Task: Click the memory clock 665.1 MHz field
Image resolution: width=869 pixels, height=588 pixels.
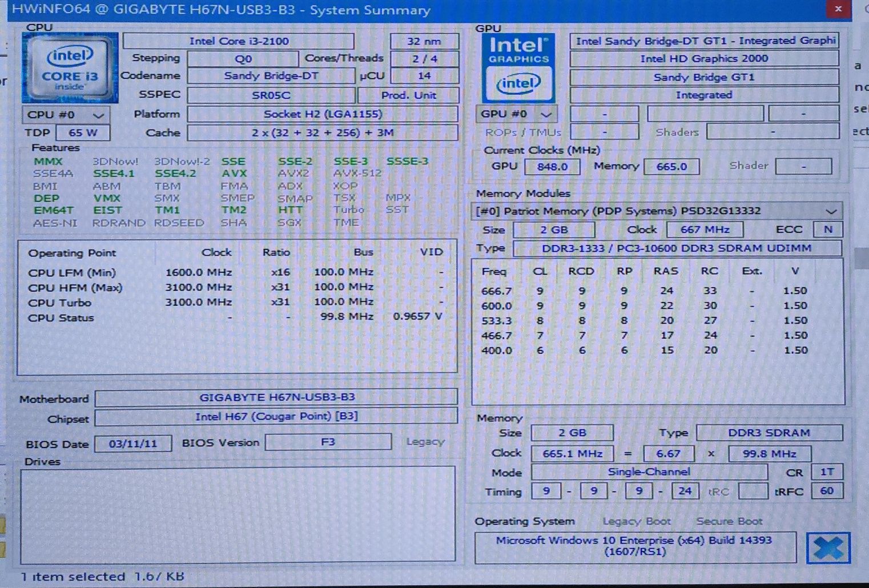Action: [x=572, y=454]
